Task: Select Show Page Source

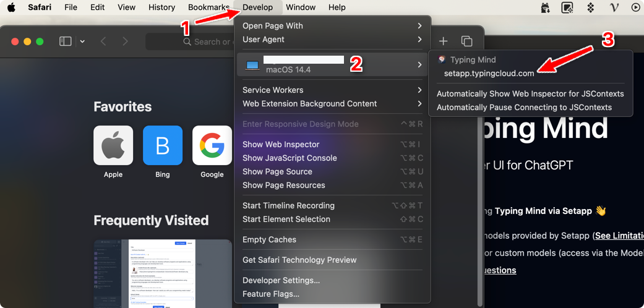Action: click(x=332, y=171)
